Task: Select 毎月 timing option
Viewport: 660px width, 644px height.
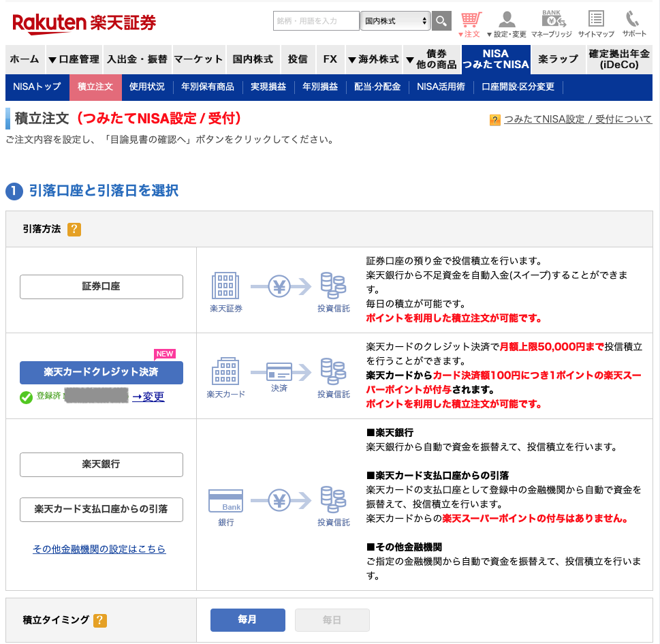Action: [x=247, y=619]
